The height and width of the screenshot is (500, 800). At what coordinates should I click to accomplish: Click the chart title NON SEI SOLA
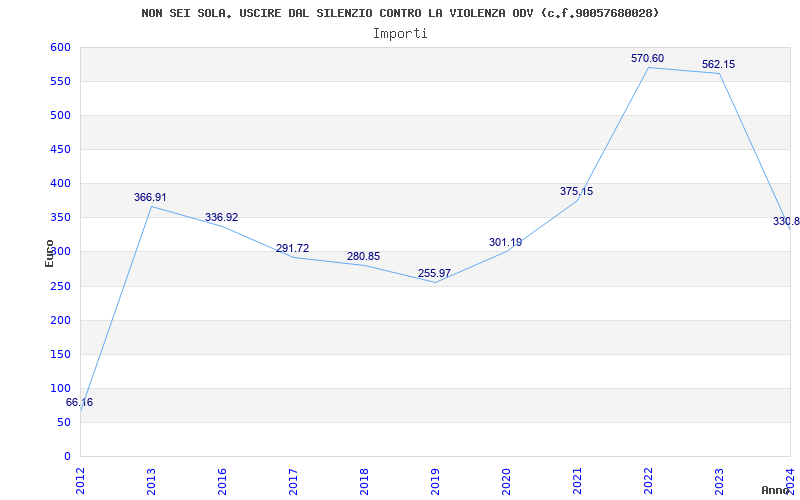pyautogui.click(x=400, y=13)
